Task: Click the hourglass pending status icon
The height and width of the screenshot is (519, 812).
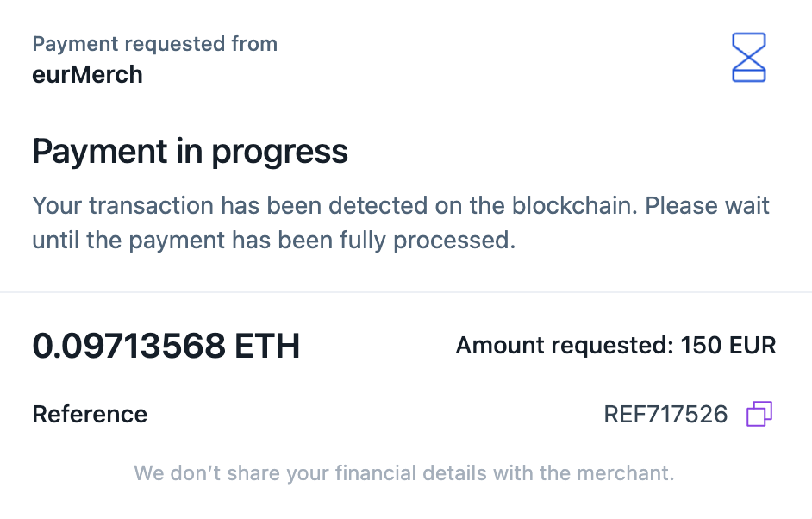Action: click(749, 58)
